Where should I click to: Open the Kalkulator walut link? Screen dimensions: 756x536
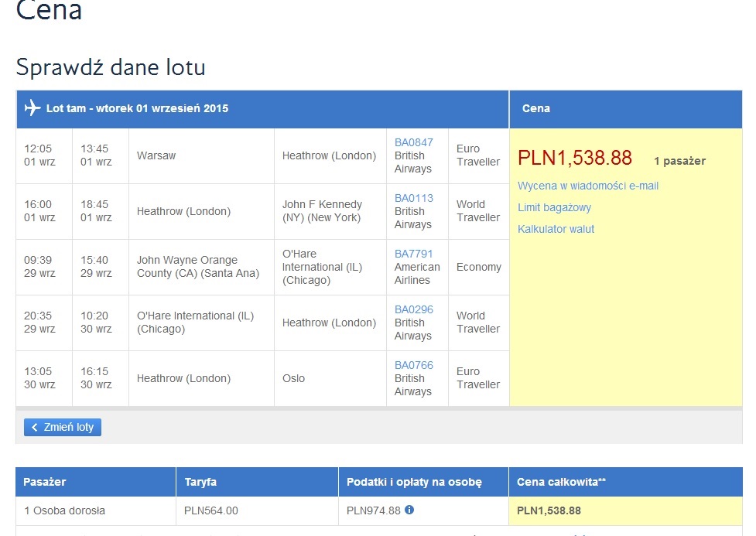click(556, 229)
